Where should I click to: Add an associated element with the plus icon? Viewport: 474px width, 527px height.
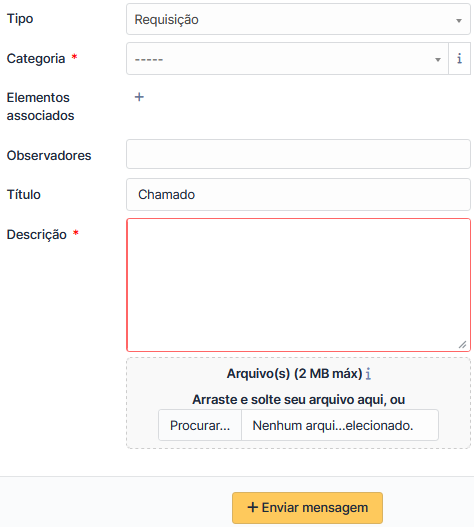[139, 97]
